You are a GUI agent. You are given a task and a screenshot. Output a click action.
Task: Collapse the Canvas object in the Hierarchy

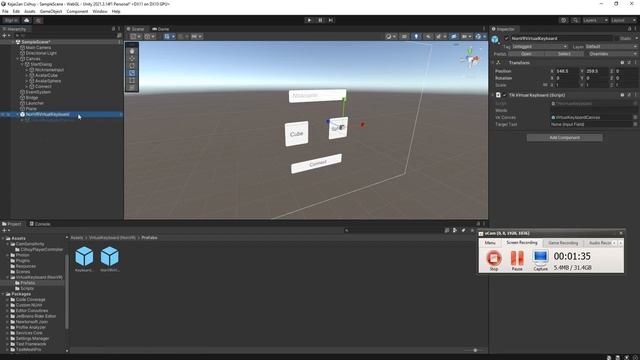coord(18,59)
